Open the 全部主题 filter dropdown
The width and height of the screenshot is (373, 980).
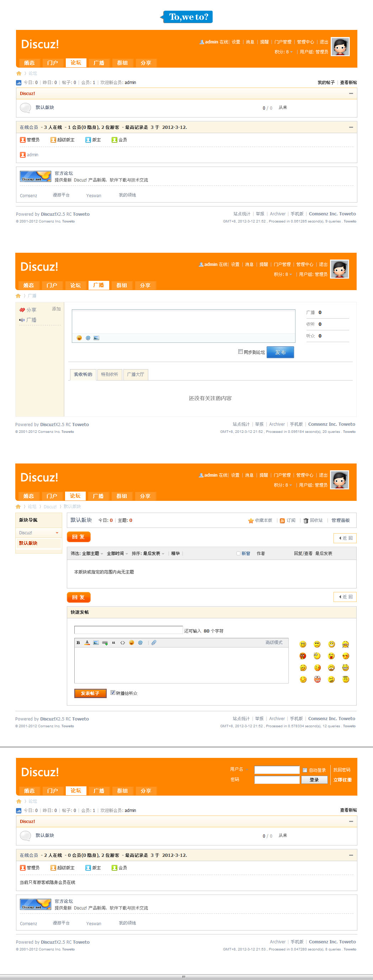click(93, 554)
